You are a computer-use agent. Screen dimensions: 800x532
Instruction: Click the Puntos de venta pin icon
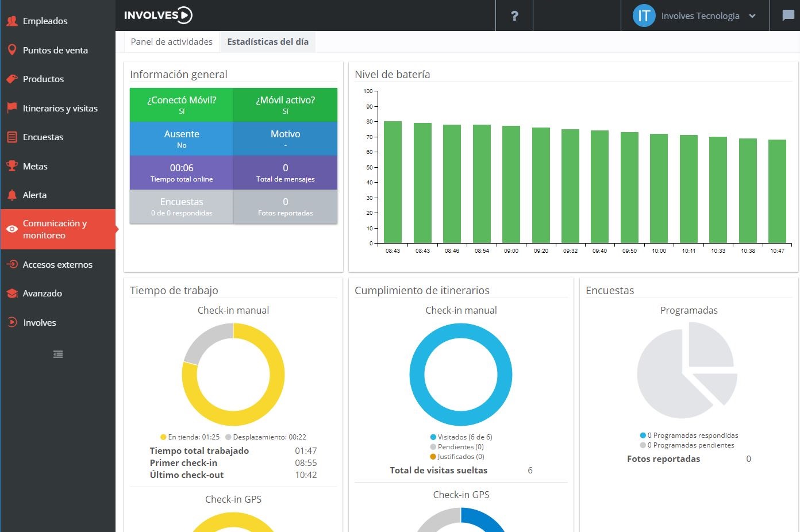pyautogui.click(x=11, y=50)
